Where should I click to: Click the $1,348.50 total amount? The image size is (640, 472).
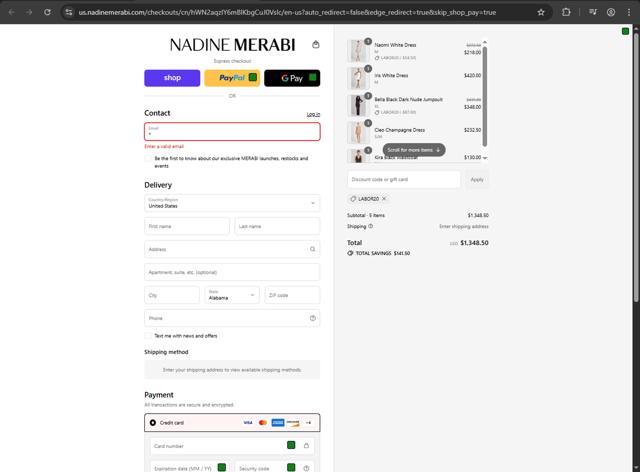(x=474, y=243)
